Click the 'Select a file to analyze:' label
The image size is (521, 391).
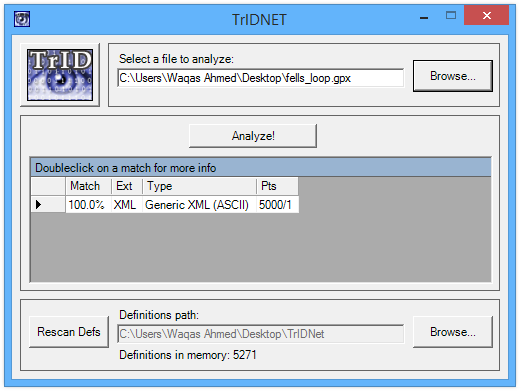click(x=176, y=59)
